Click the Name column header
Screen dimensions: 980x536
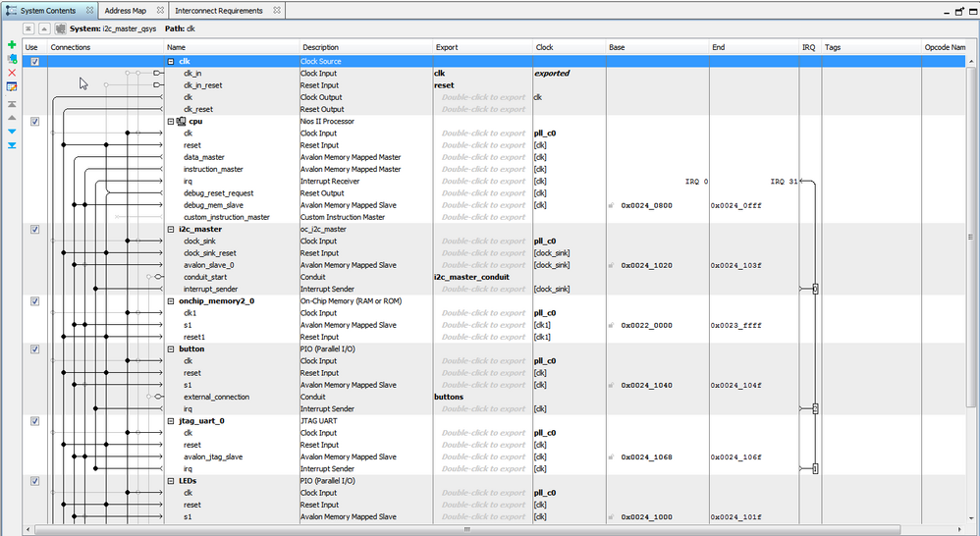pyautogui.click(x=231, y=47)
